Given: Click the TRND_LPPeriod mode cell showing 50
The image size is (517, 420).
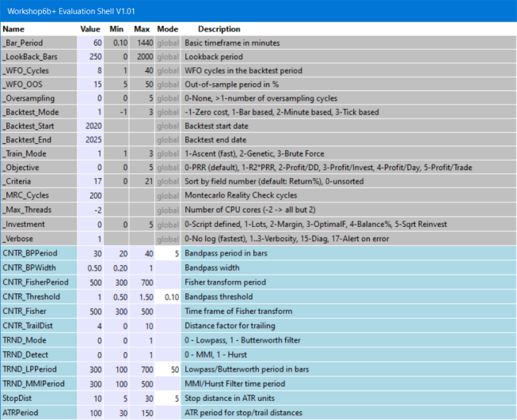Looking at the screenshot, I should click(x=168, y=368).
